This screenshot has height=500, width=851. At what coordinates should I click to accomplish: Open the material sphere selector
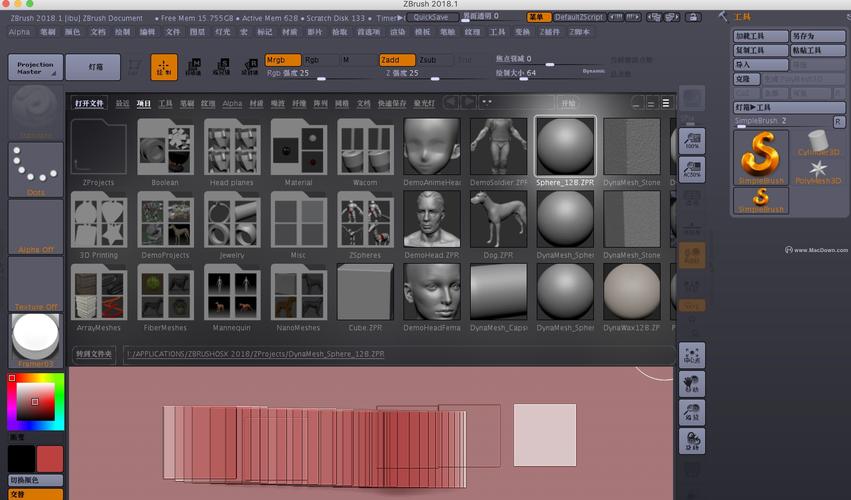(36, 341)
